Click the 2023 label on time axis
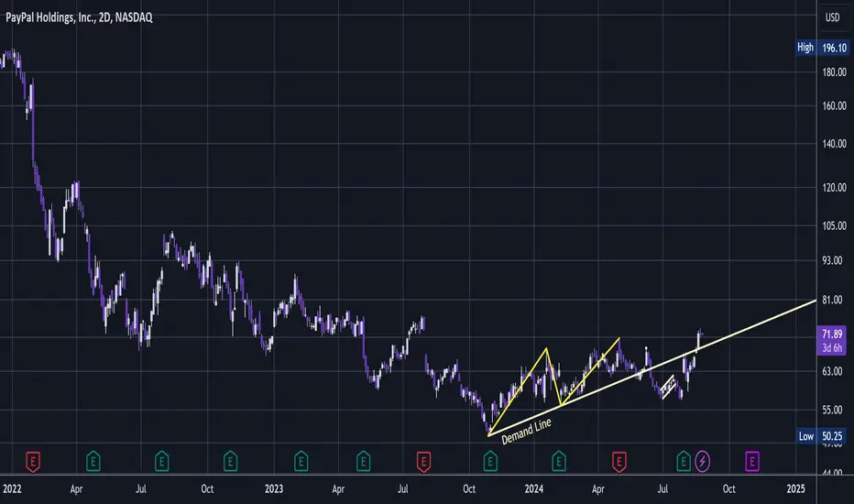Viewport: 854px width, 504px height. click(x=274, y=488)
